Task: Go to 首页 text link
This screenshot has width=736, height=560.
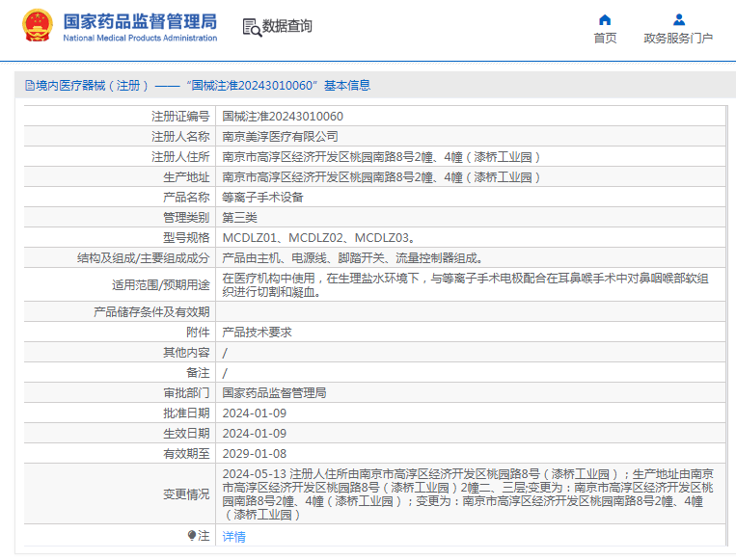Action: pyautogui.click(x=605, y=39)
